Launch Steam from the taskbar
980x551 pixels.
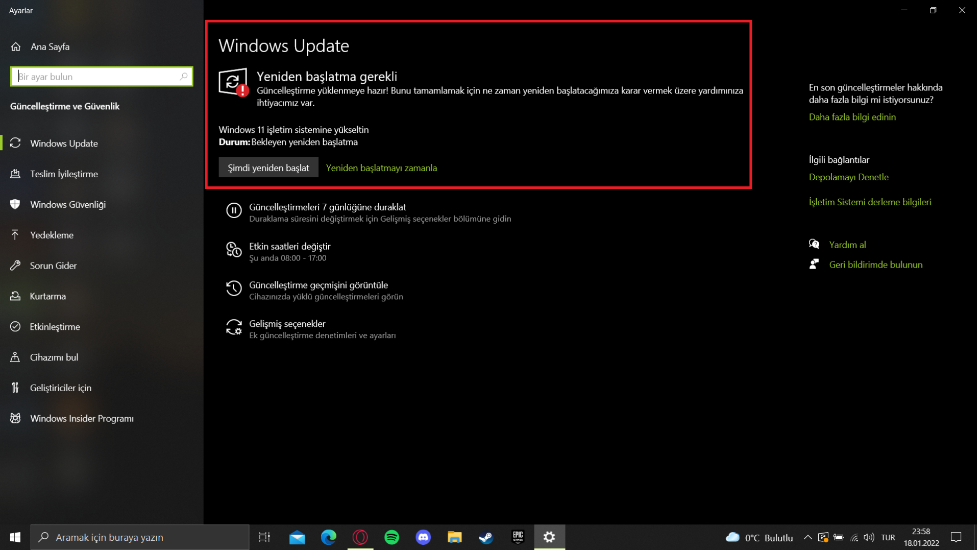click(487, 538)
